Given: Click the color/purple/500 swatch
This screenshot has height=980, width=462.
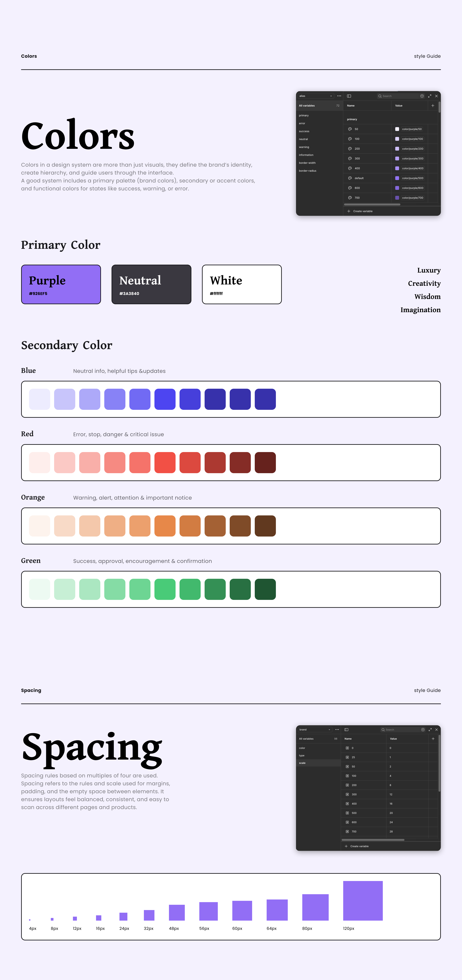Looking at the screenshot, I should [x=397, y=178].
